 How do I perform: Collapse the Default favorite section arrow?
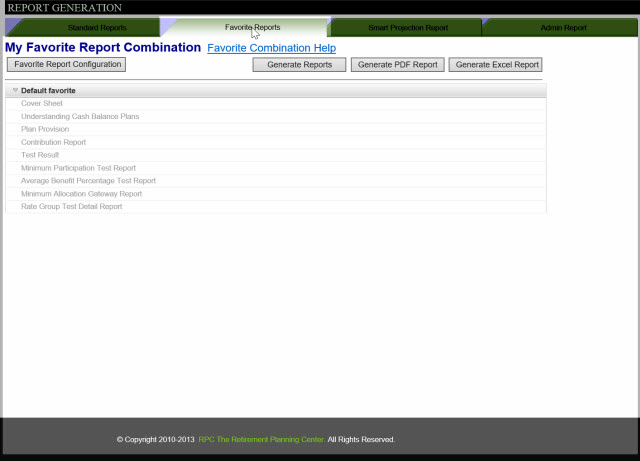coord(15,91)
